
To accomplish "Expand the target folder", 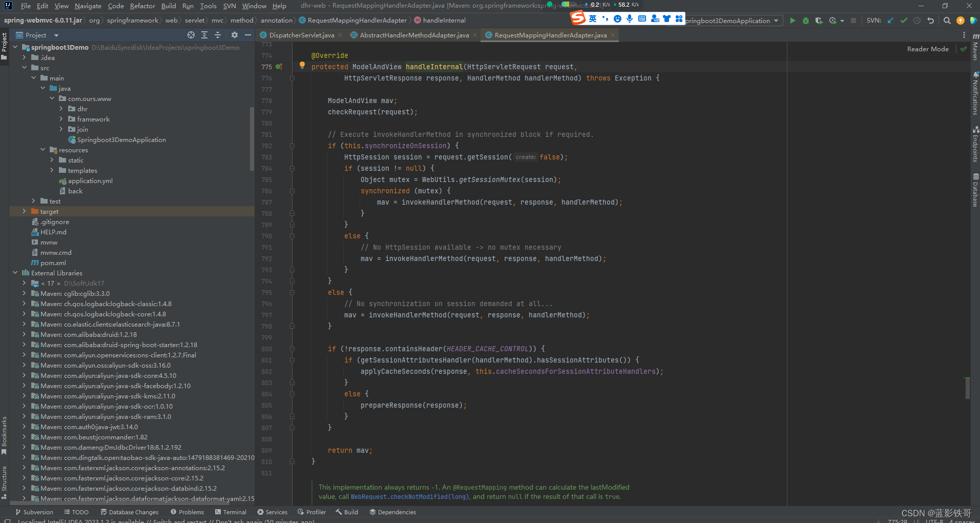I will [x=24, y=211].
